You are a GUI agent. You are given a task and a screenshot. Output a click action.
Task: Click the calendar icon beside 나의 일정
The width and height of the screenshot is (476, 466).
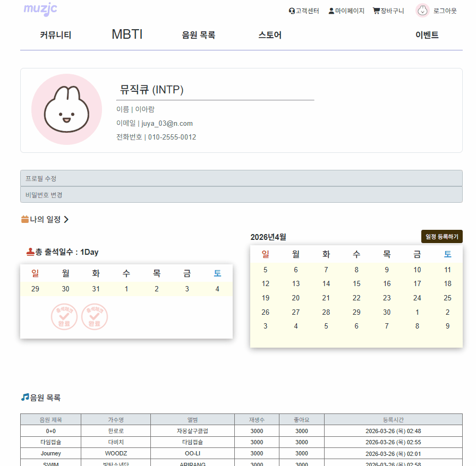25,219
